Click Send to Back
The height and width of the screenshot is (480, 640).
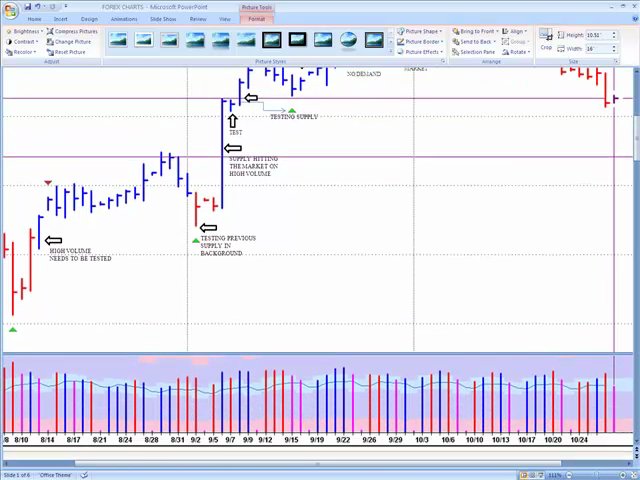pyautogui.click(x=474, y=42)
